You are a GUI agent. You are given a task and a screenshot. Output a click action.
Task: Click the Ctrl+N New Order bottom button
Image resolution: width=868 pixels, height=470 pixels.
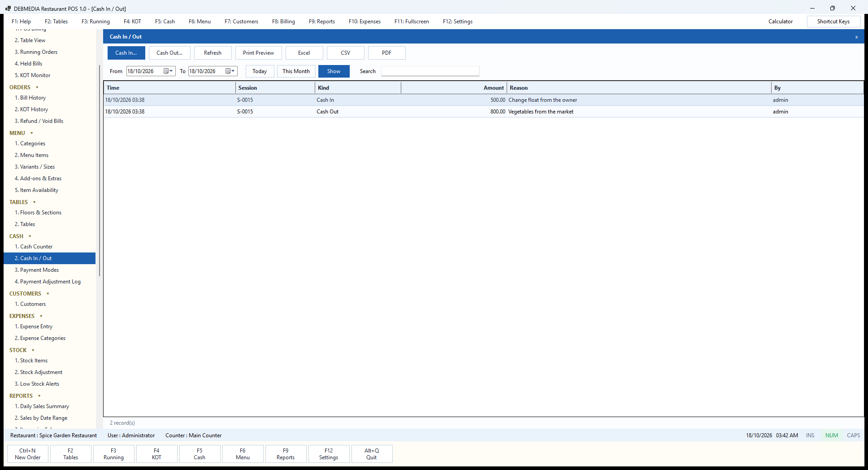coord(28,454)
